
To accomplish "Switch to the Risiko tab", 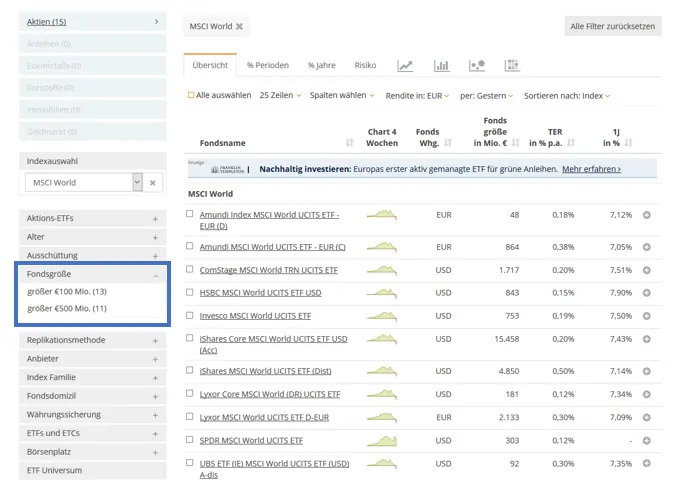I will click(x=365, y=65).
